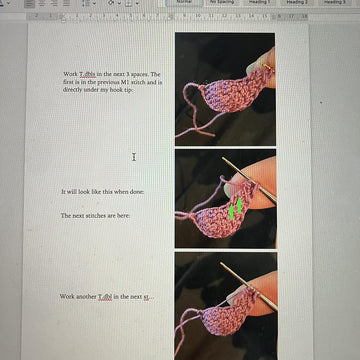Image resolution: width=360 pixels, height=360 pixels.
Task: Click the underlined word 'st' in last paragraph
Action: [146, 297]
